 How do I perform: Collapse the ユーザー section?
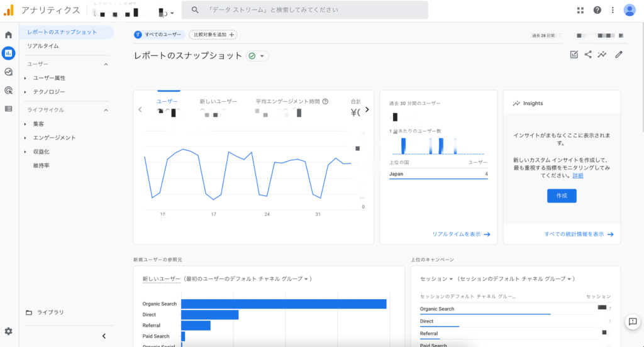(106, 64)
